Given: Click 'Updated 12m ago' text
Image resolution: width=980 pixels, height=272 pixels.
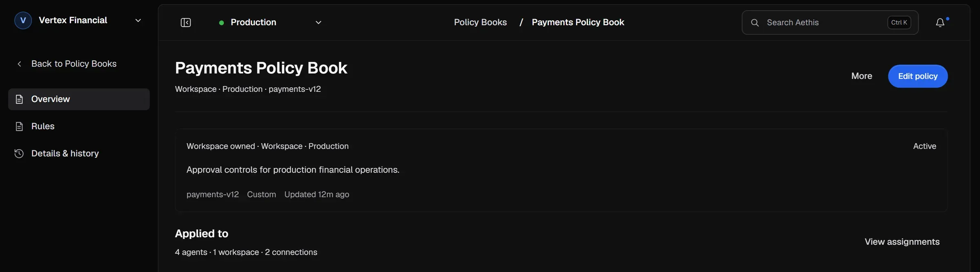Looking at the screenshot, I should click(x=317, y=195).
